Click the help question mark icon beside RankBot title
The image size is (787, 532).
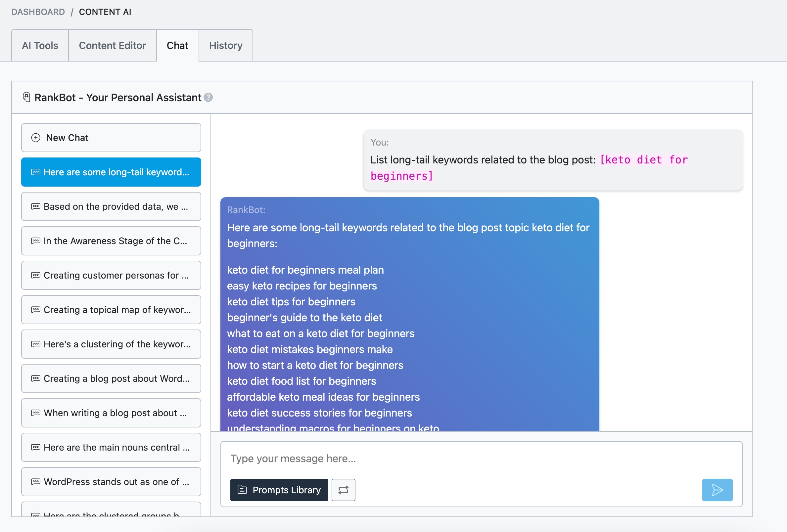pos(208,98)
